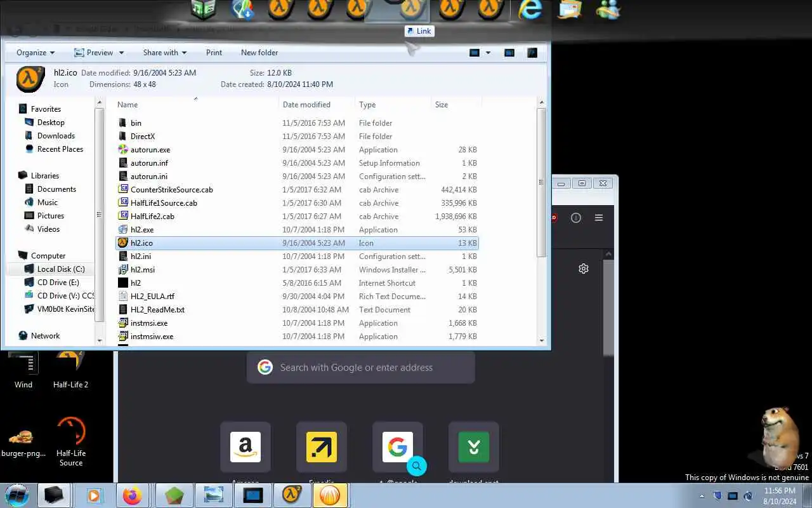812x508 pixels.
Task: Select the HalfLife1Source.cab archive icon
Action: [x=123, y=203]
